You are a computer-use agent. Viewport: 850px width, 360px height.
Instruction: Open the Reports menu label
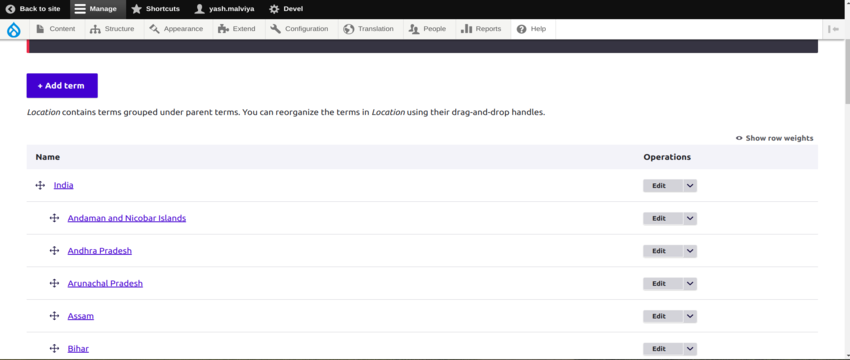[x=488, y=29]
